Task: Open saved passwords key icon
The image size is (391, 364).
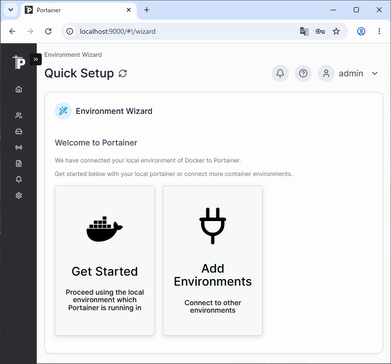Action: pos(320,31)
